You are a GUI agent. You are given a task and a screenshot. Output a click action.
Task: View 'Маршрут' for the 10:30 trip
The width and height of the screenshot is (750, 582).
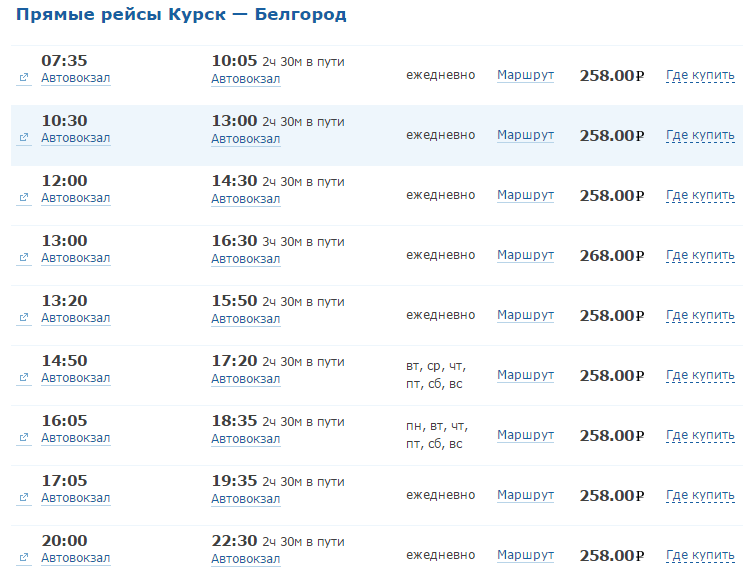click(x=525, y=135)
